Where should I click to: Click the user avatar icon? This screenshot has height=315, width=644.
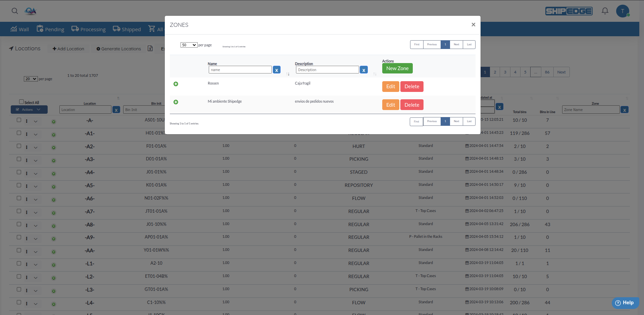[x=623, y=11]
